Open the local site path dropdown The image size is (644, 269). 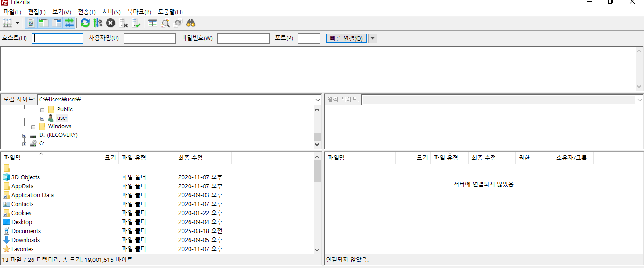point(317,100)
